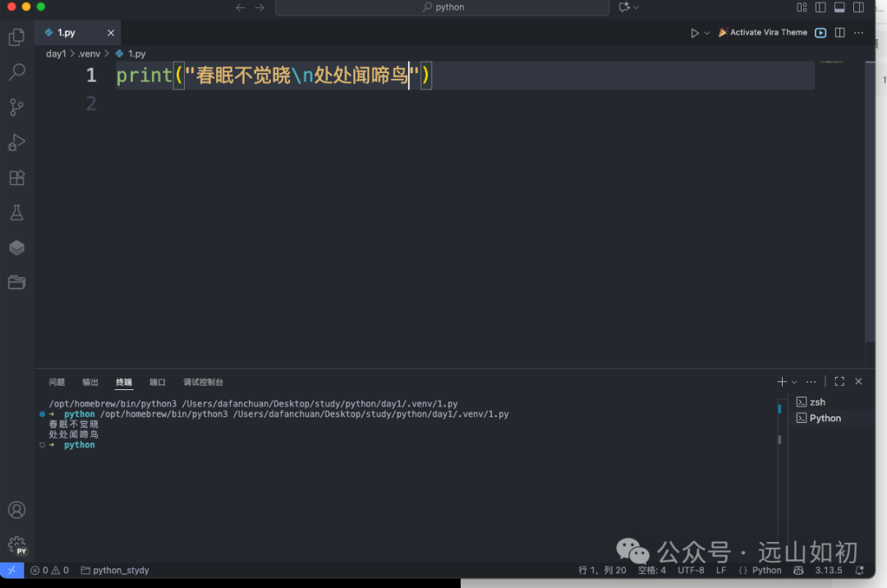
Task: Open the Copilot chat dropdown chevron
Action: 637,7
